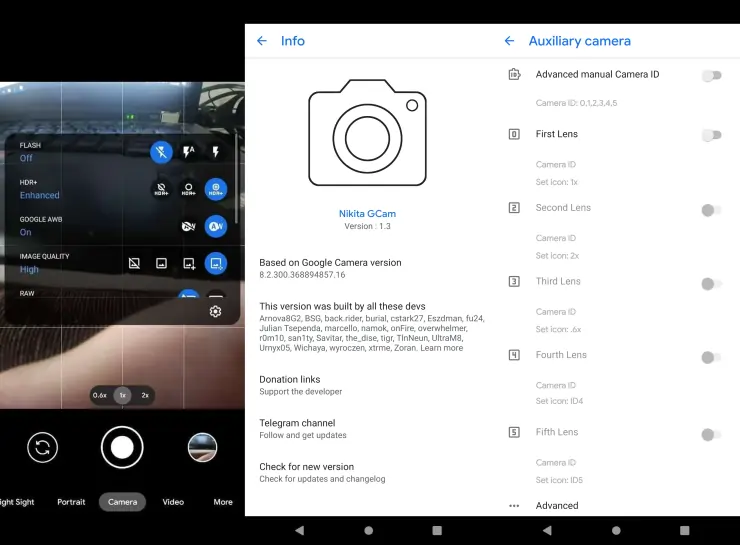Tap the shutter button
740x545 pixels.
[x=122, y=447]
